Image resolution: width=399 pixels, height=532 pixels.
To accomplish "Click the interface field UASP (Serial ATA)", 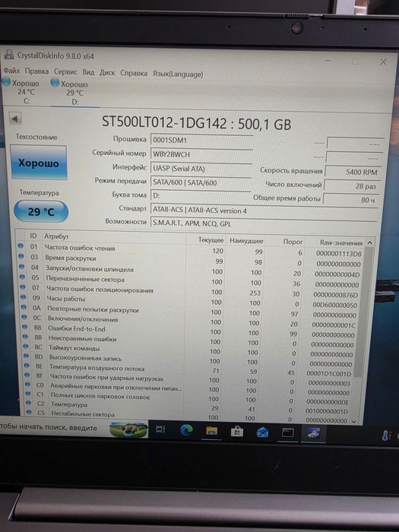I will 201,169.
